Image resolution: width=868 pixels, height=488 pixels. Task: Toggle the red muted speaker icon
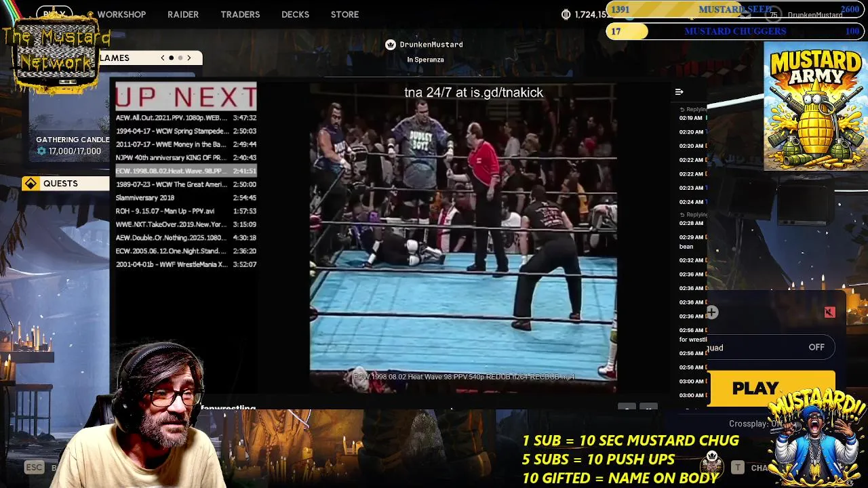click(x=829, y=312)
